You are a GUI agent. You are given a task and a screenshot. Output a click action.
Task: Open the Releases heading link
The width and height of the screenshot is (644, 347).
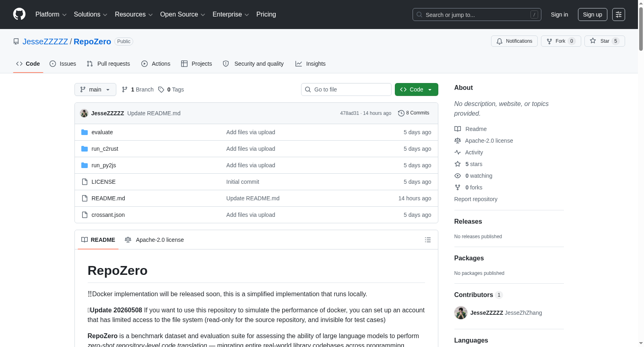(468, 222)
